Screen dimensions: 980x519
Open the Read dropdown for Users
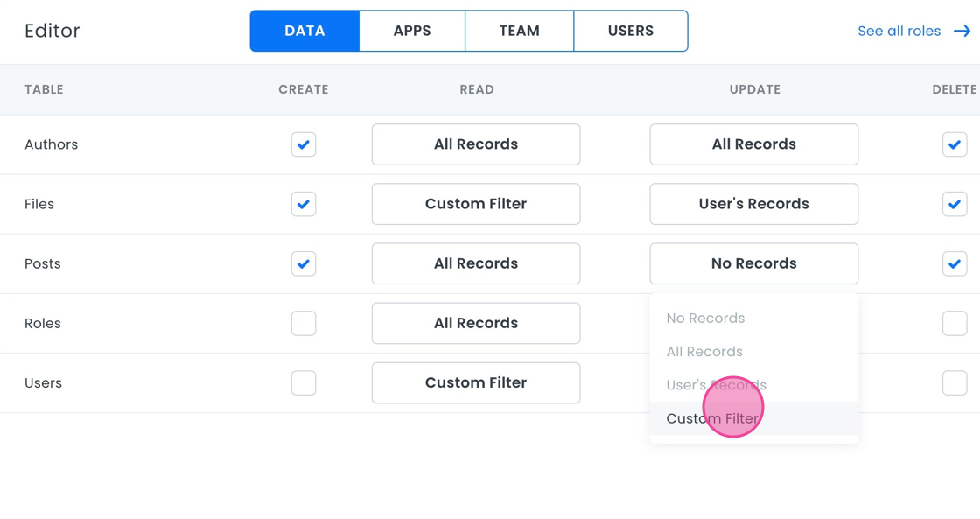(475, 382)
